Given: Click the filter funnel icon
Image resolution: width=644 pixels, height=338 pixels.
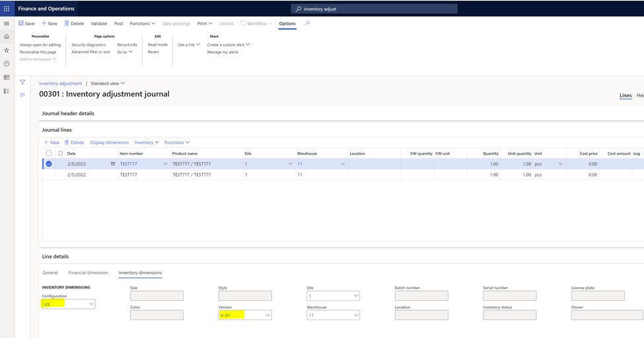Looking at the screenshot, I should (22, 82).
